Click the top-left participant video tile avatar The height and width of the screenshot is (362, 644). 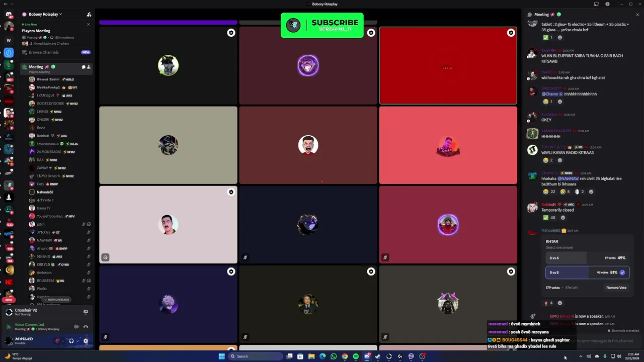[168, 65]
